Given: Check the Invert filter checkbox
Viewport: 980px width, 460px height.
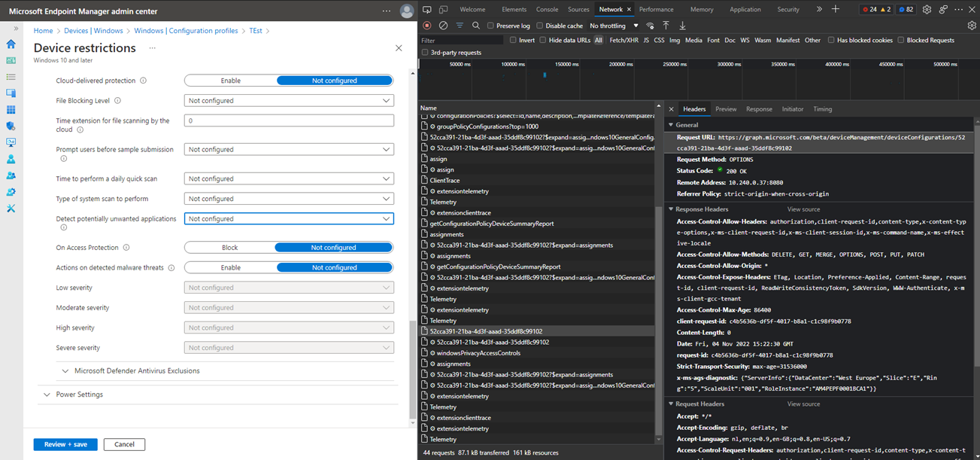Looking at the screenshot, I should (x=513, y=40).
